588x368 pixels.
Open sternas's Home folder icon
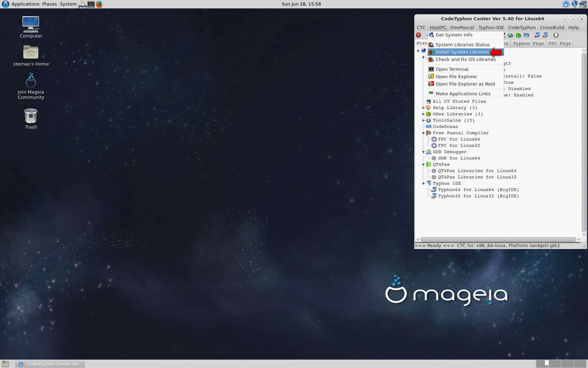point(31,52)
